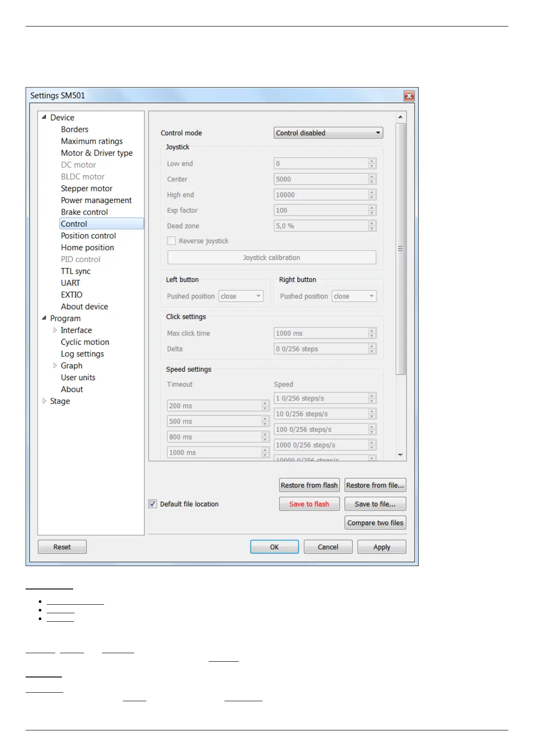Open Right button Pushed position dropdown
This screenshot has height=756, width=534.
[354, 296]
